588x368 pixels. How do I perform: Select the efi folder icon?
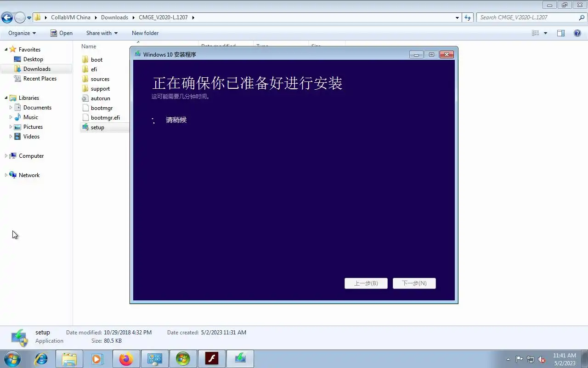85,69
